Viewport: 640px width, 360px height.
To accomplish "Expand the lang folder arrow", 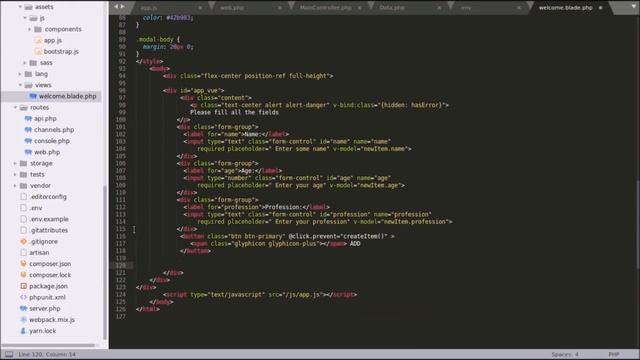I will (x=20, y=74).
